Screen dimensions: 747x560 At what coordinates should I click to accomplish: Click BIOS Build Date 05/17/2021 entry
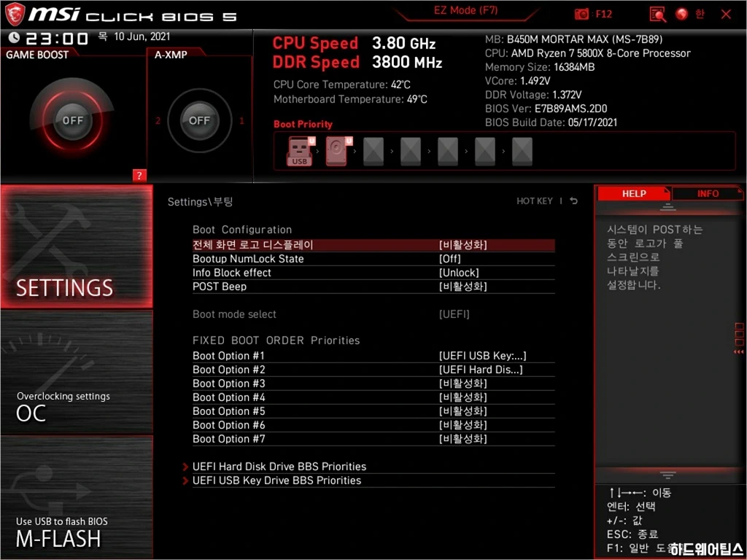pos(551,122)
